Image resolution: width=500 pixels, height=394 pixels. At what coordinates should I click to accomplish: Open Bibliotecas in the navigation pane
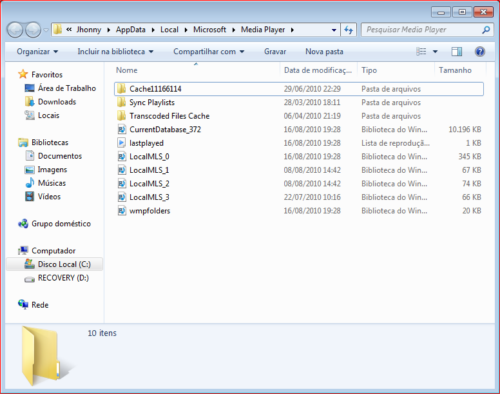pyautogui.click(x=50, y=142)
